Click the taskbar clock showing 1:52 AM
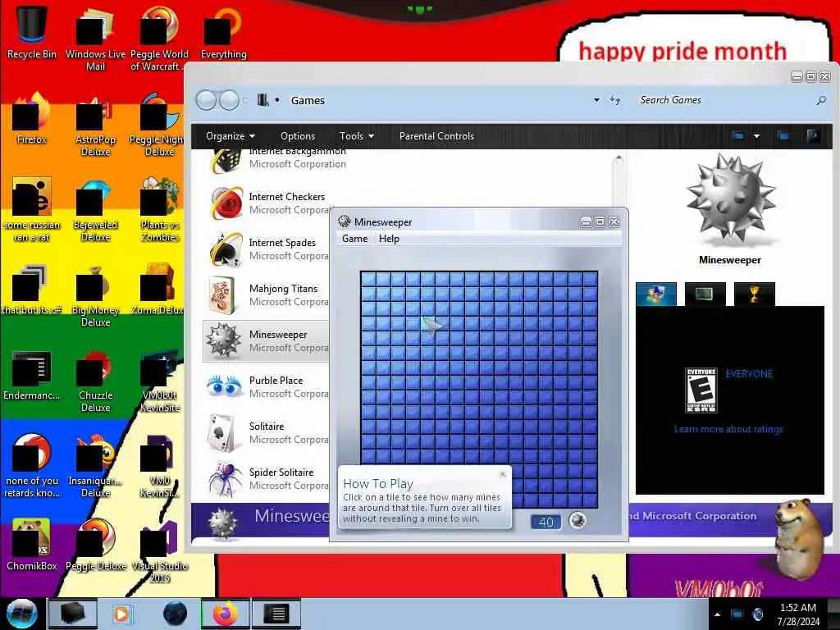 click(x=798, y=614)
